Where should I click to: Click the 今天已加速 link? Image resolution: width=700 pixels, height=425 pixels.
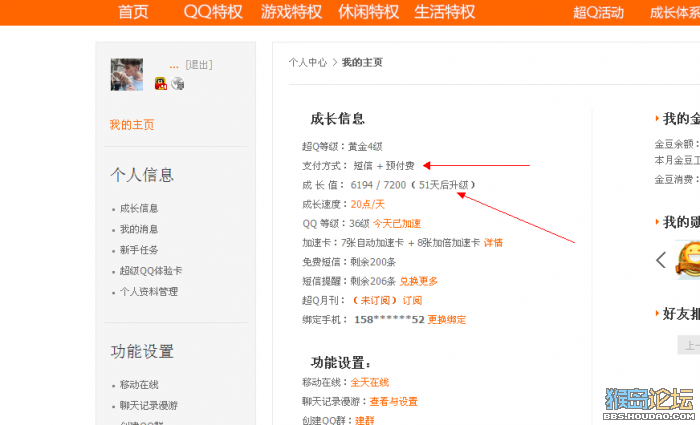(397, 224)
